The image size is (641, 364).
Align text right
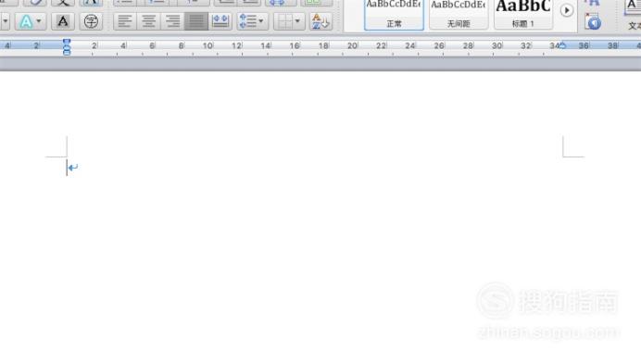(x=172, y=21)
